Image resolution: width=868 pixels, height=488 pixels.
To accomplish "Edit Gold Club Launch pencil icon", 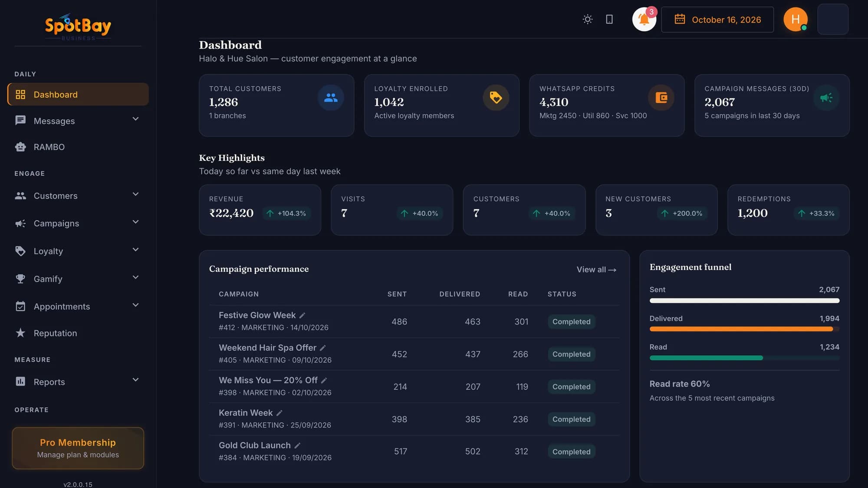I will tap(298, 445).
